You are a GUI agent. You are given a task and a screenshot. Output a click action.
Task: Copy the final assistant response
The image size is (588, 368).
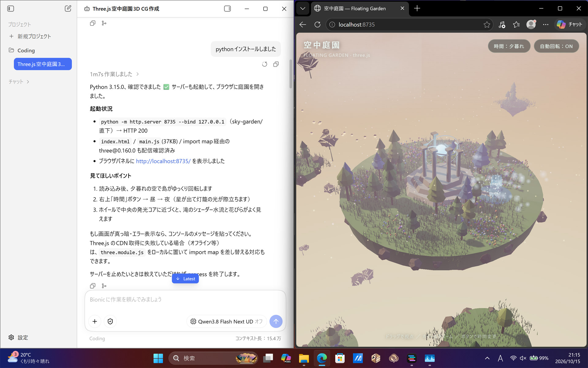pos(92,286)
